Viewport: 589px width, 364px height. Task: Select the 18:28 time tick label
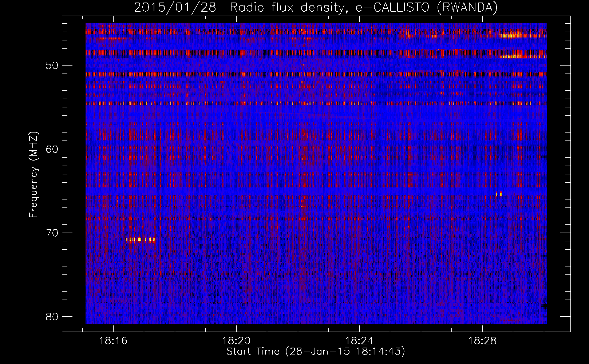[482, 341]
